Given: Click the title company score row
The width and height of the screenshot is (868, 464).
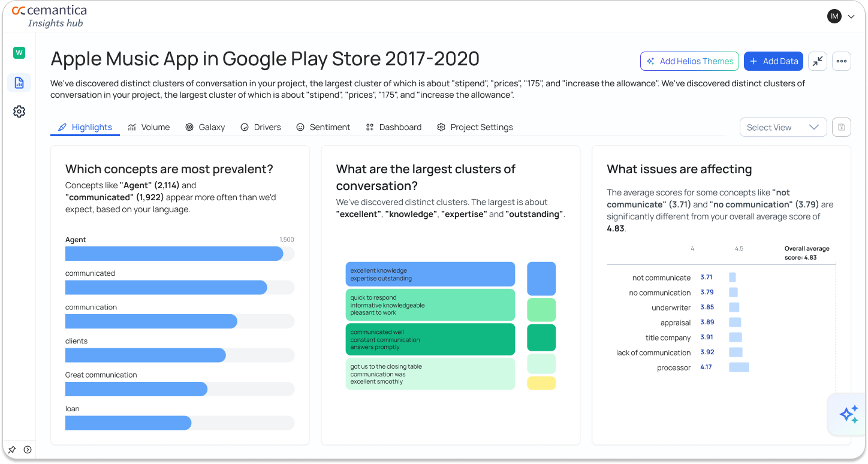Looking at the screenshot, I should pos(694,338).
